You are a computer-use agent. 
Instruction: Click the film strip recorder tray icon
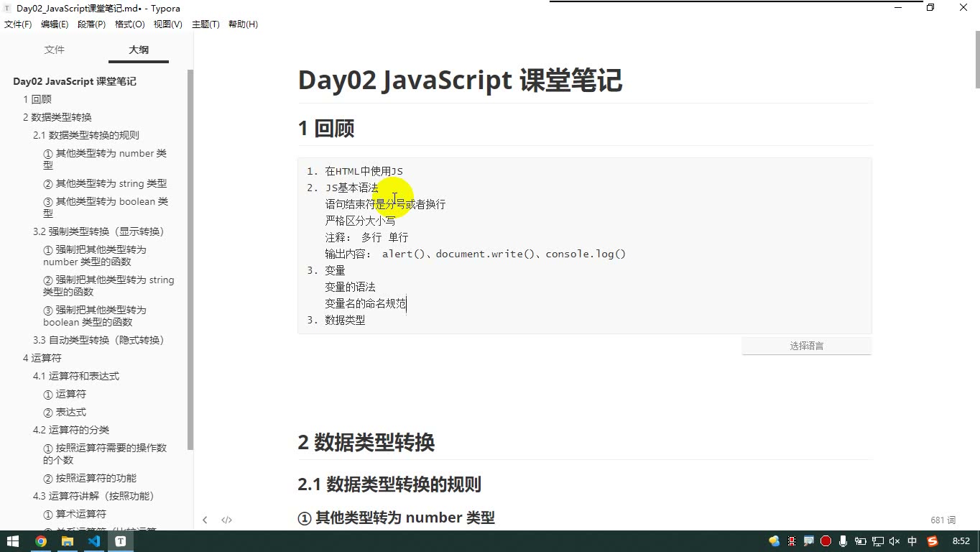coord(792,541)
